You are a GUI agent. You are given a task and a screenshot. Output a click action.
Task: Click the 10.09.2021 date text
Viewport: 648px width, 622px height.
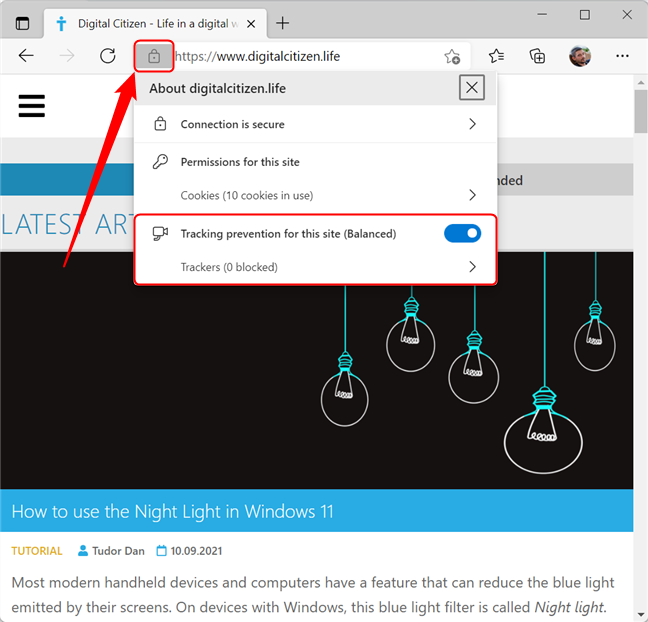(196, 551)
